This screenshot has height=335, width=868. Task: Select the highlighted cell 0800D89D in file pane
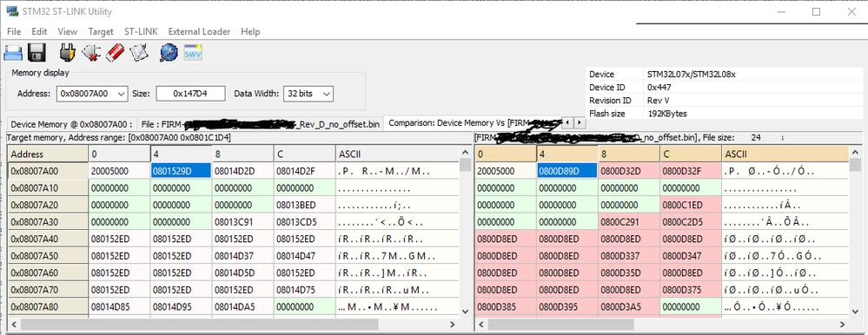click(567, 171)
